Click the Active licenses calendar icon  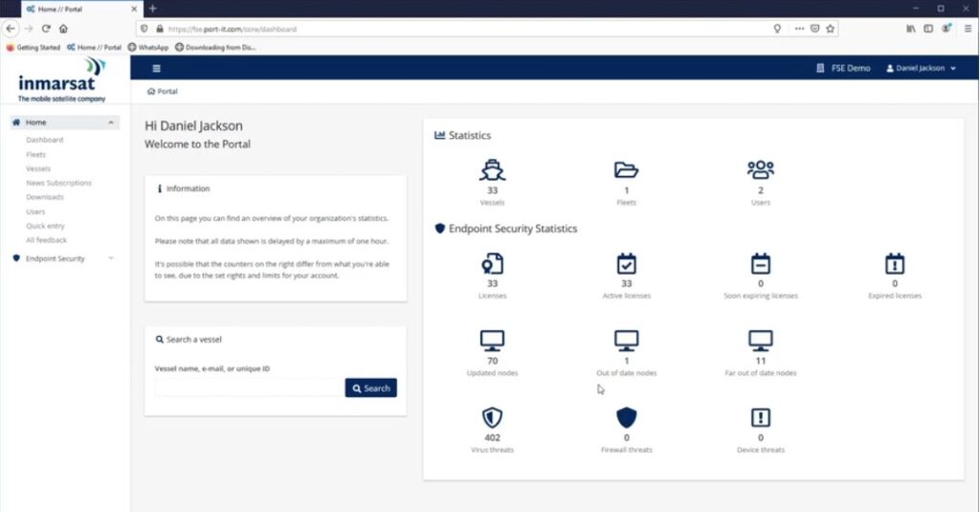626,264
